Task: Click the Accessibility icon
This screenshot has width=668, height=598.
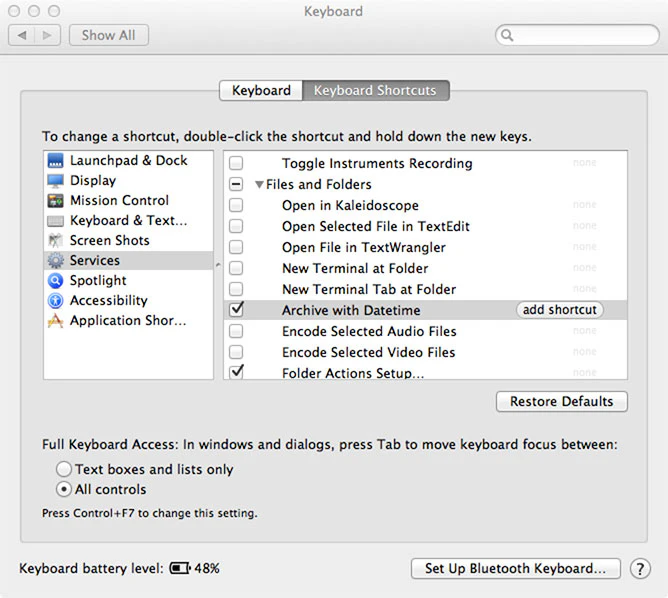Action: click(x=55, y=300)
